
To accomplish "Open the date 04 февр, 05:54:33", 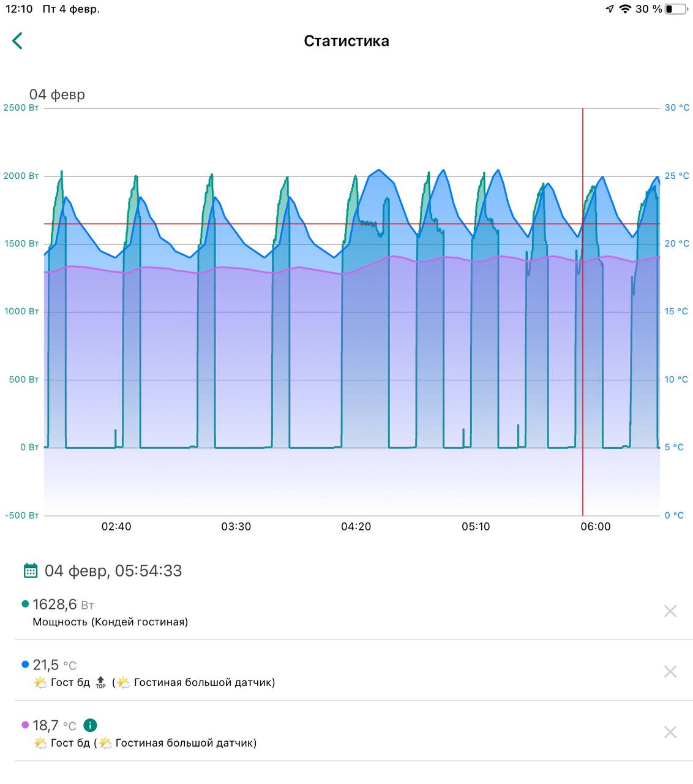I will [x=113, y=571].
